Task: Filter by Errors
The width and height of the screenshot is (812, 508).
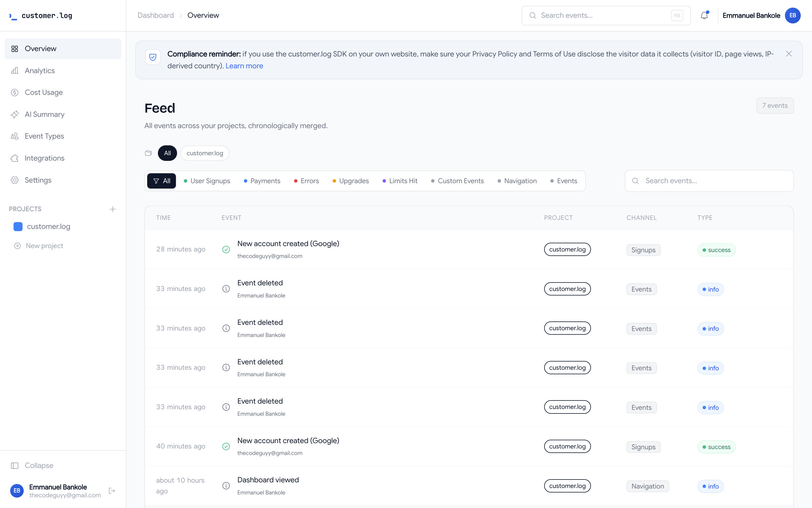Action: click(306, 181)
